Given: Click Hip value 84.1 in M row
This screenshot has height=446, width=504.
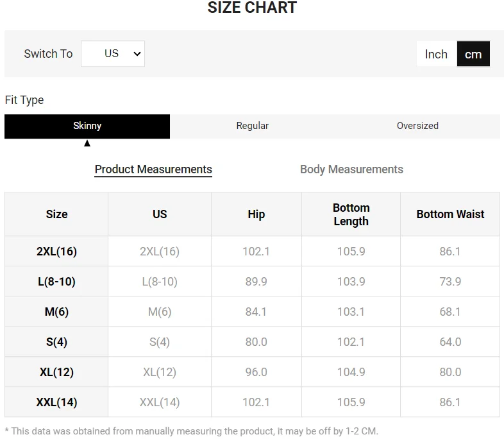Looking at the screenshot, I should pos(256,312).
